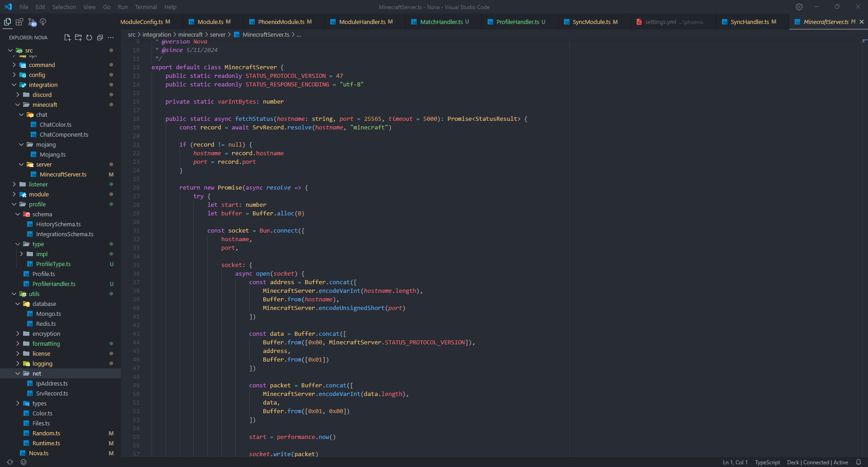The image size is (868, 467).
Task: Switch to the SyncHandler.ts tab
Action: [753, 22]
